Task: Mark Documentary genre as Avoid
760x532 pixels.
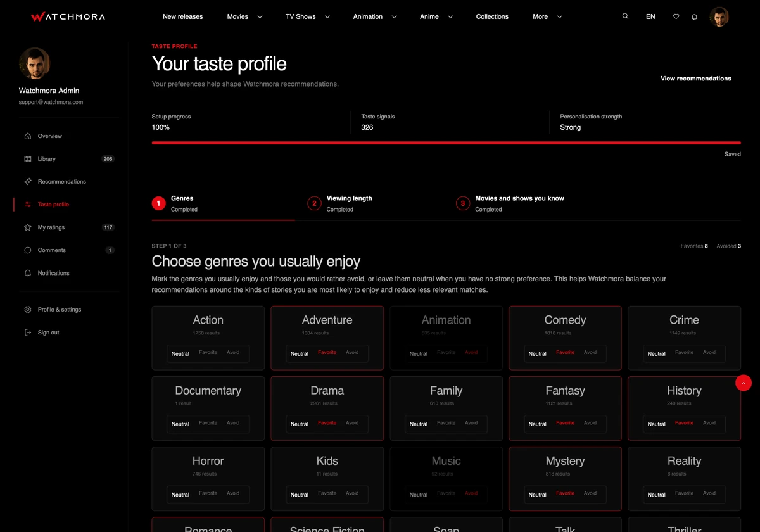Action: coord(233,423)
